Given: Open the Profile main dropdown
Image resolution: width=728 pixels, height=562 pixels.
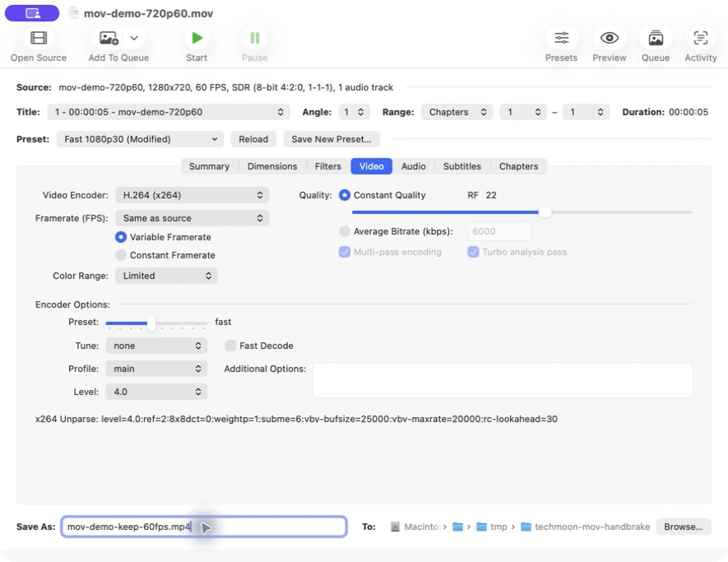Looking at the screenshot, I should [x=156, y=369].
